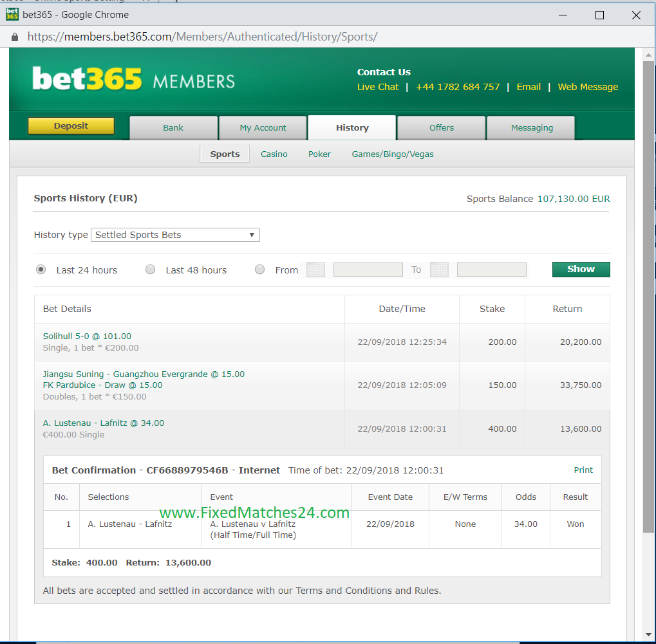Click the bet365 Members logo
The image size is (656, 644).
(133, 79)
